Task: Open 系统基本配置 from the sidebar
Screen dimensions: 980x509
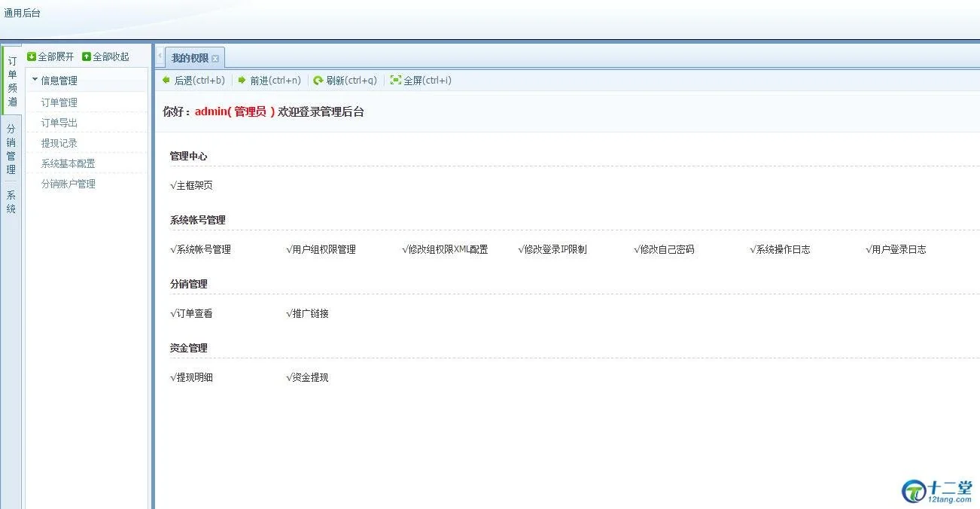Action: [x=68, y=163]
